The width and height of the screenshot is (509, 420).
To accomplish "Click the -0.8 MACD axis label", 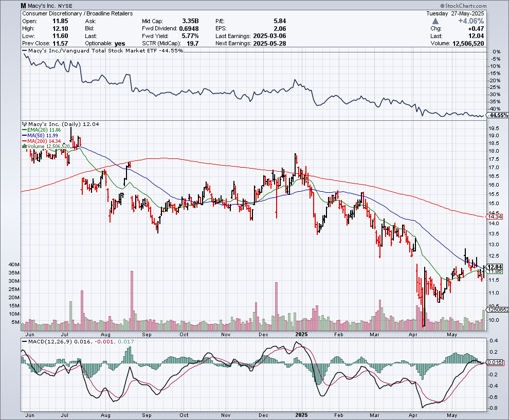I will [x=494, y=408].
